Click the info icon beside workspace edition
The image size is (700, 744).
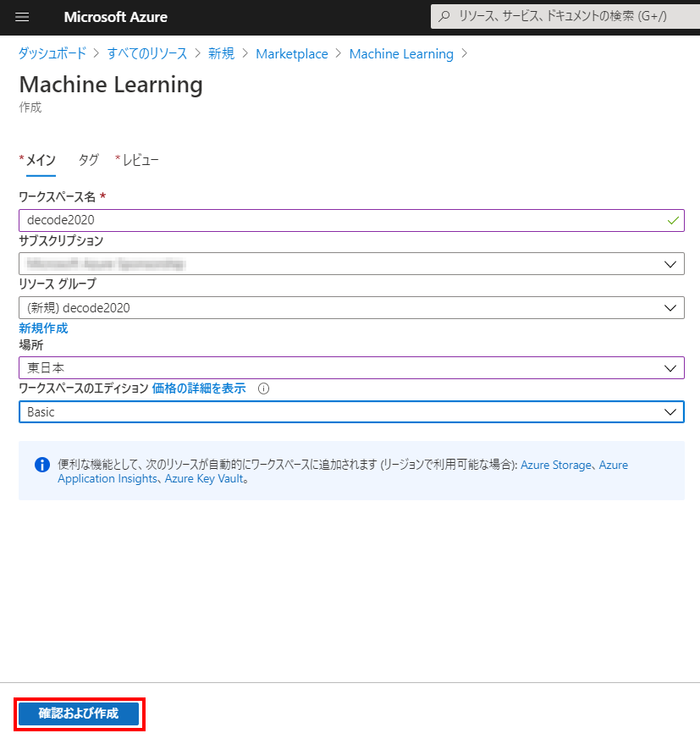pos(263,389)
